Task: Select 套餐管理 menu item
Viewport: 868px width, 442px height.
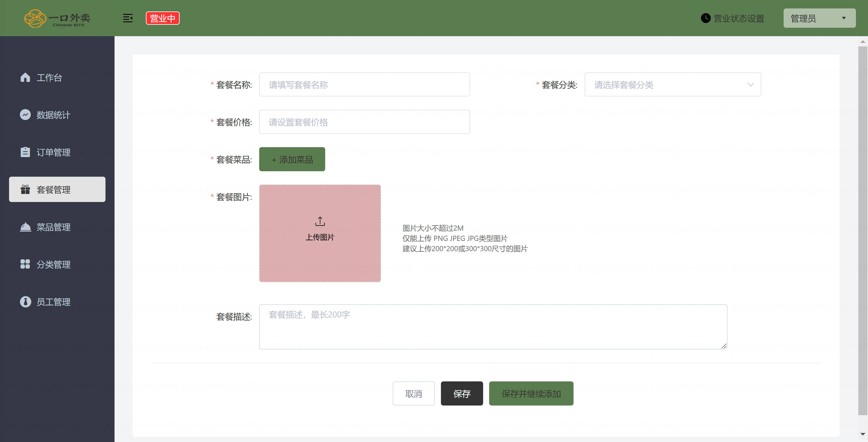Action: pyautogui.click(x=57, y=189)
